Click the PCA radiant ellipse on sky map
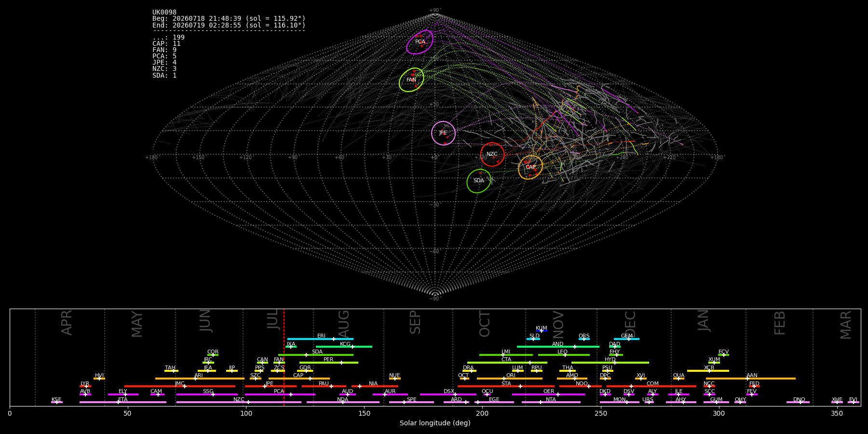Image resolution: width=868 pixels, height=434 pixels. click(x=420, y=42)
